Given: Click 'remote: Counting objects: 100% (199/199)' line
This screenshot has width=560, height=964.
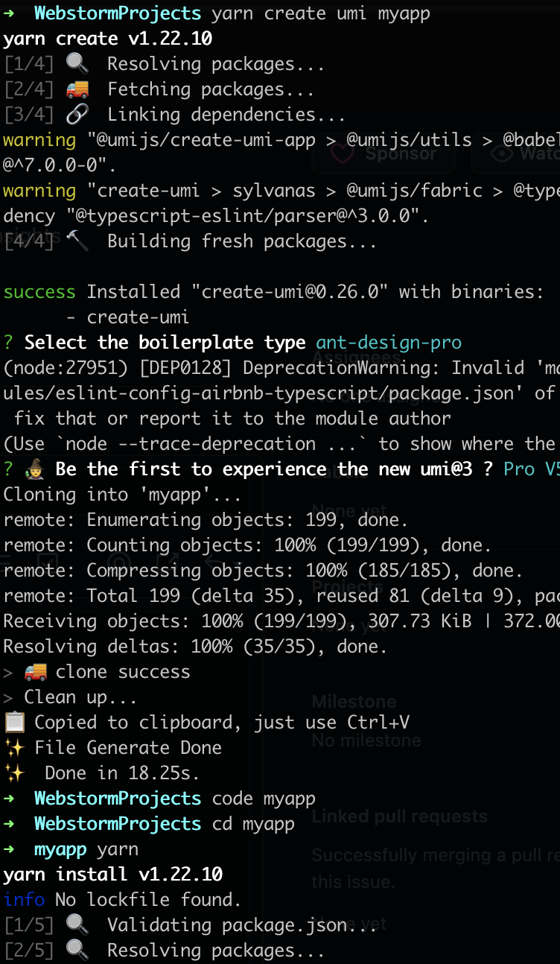Looking at the screenshot, I should tap(248, 545).
